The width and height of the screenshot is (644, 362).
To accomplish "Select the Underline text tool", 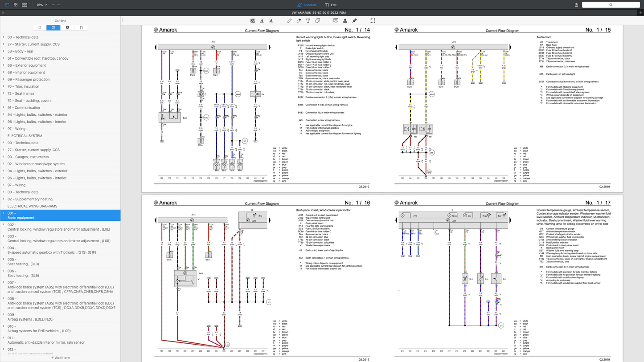I will pos(262,20).
